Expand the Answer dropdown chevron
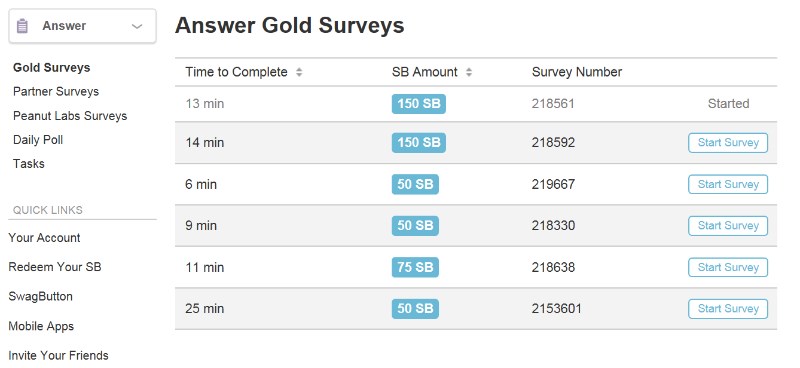The image size is (800, 368). coord(137,26)
